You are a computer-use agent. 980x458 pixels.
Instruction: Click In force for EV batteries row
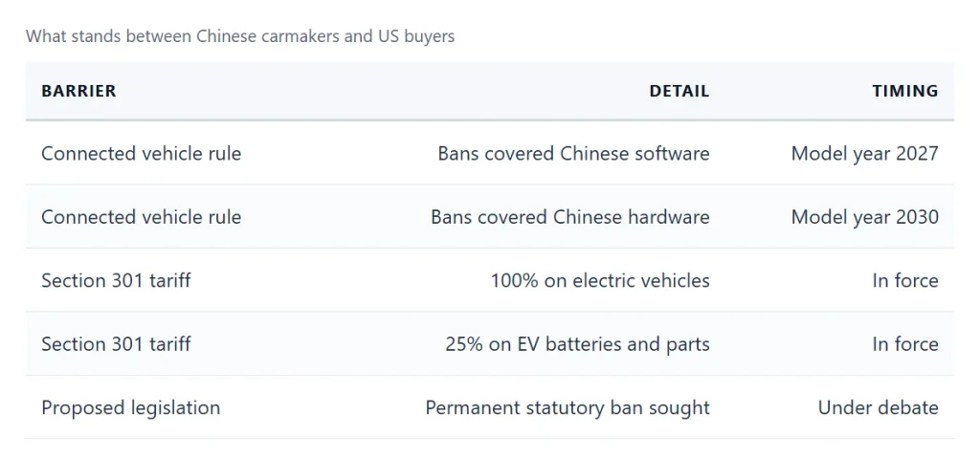(905, 344)
